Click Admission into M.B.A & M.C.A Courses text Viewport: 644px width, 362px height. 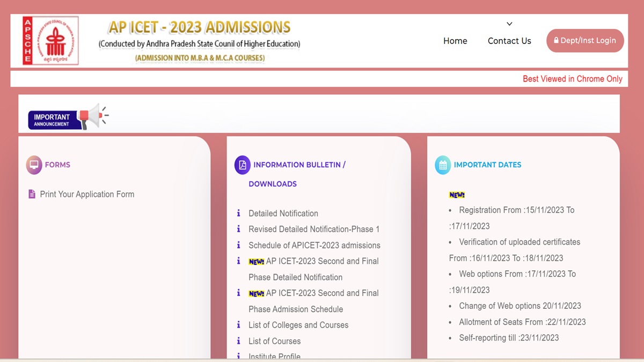[x=200, y=58]
